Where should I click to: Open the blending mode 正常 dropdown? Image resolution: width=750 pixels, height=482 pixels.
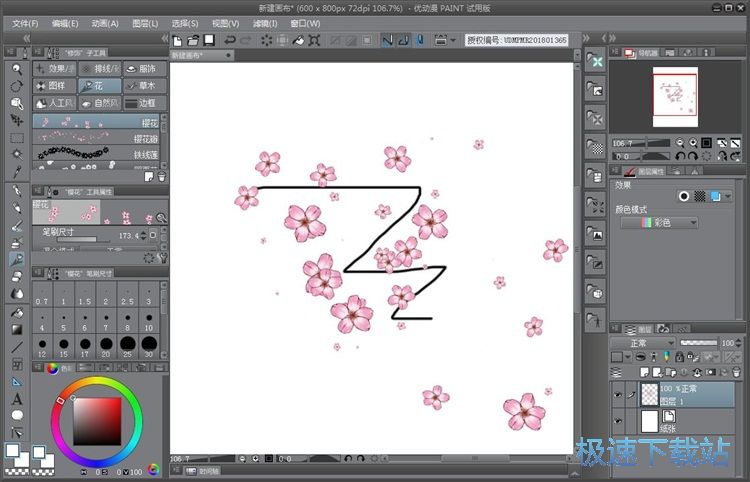pyautogui.click(x=643, y=343)
